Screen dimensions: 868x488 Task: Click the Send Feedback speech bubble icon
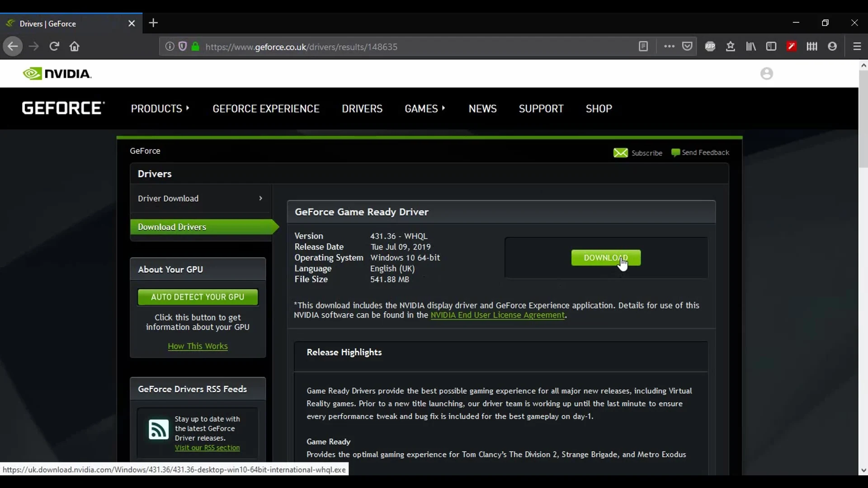675,153
